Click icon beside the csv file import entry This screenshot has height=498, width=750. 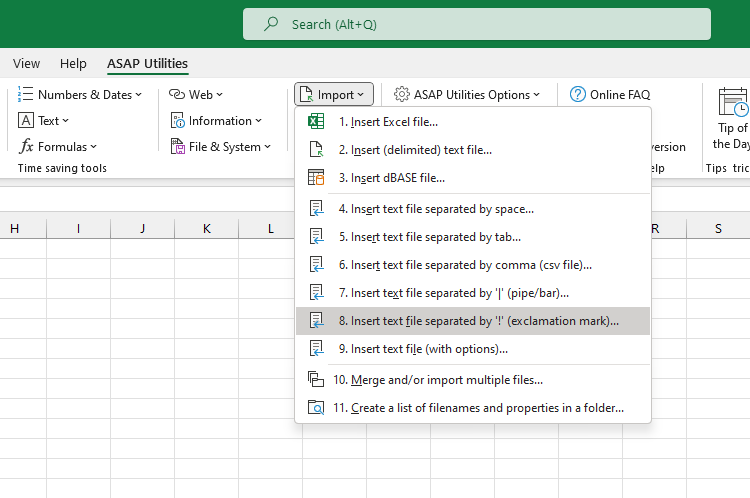316,265
